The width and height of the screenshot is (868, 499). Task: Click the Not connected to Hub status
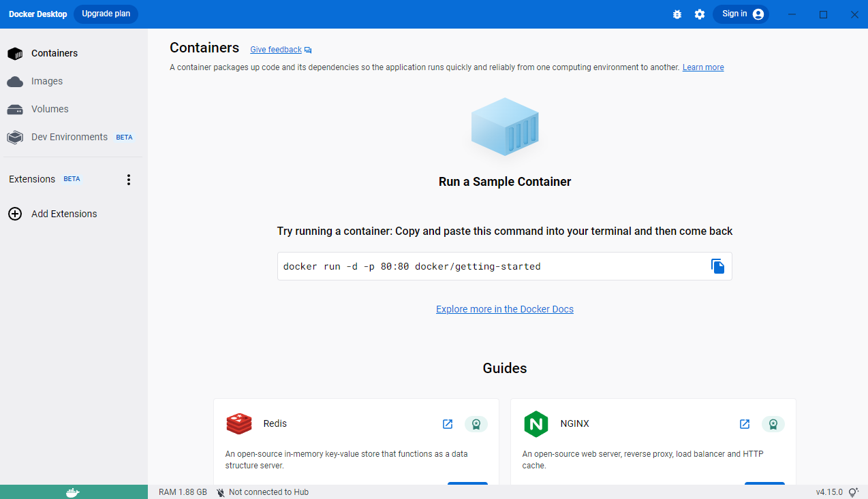point(262,492)
